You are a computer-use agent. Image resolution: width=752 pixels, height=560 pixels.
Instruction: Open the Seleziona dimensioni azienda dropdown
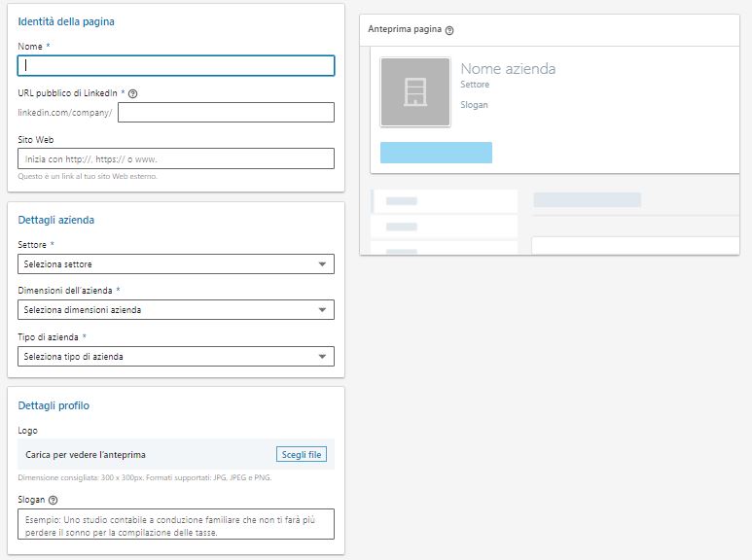click(176, 310)
